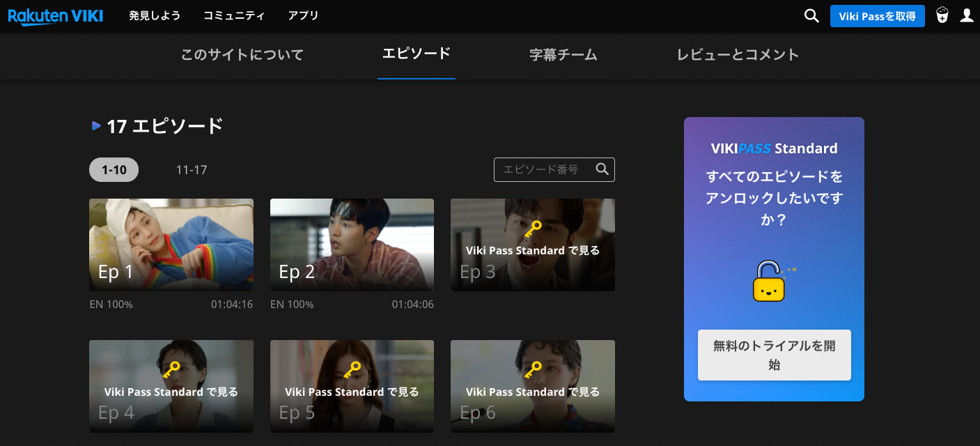Viewport: 980px width, 446px height.
Task: Show episodes 11-17
Action: click(192, 169)
